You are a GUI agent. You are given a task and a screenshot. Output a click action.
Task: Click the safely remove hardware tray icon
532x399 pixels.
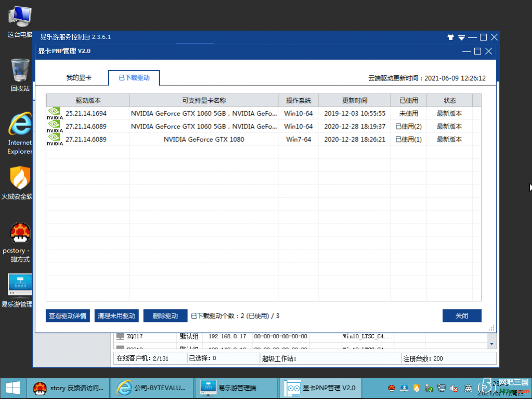click(429, 388)
